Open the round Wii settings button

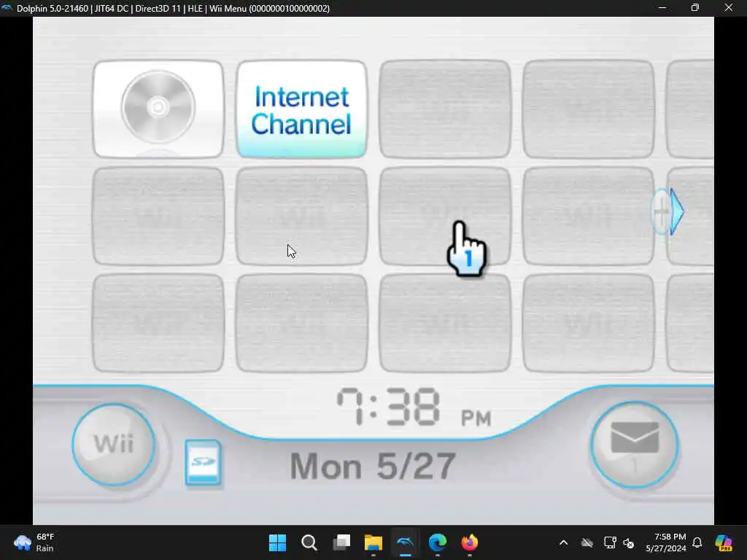click(x=114, y=445)
